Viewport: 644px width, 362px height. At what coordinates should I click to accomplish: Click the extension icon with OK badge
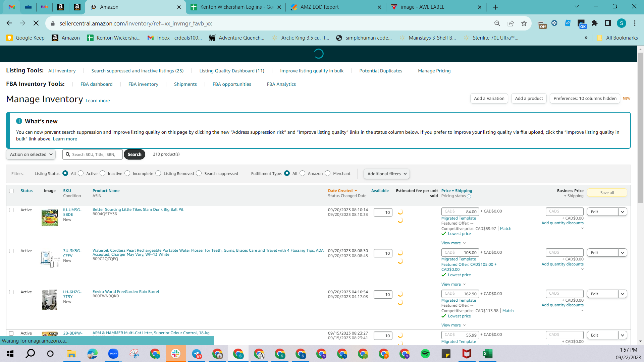tap(582, 24)
